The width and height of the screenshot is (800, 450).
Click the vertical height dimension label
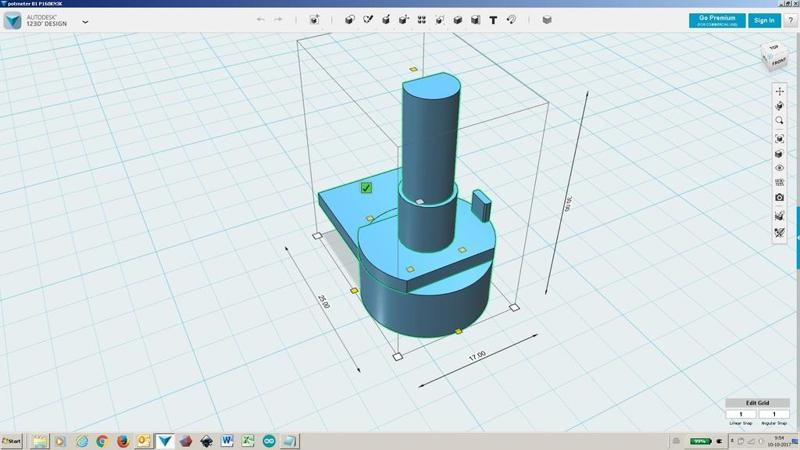567,204
